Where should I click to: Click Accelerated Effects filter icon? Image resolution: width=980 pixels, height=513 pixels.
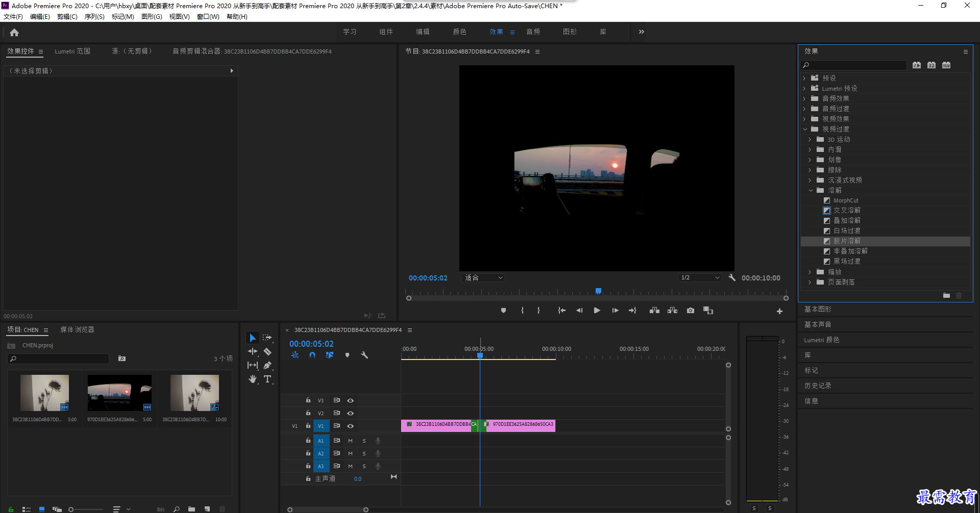coord(917,65)
